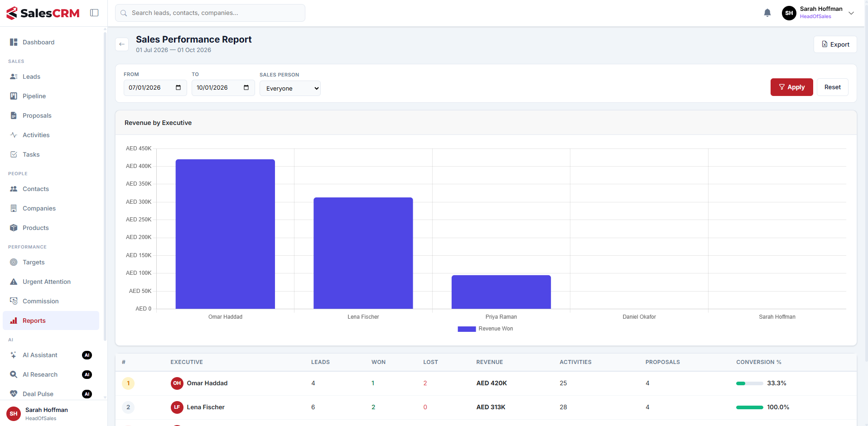Open the From date calendar picker

(178, 87)
